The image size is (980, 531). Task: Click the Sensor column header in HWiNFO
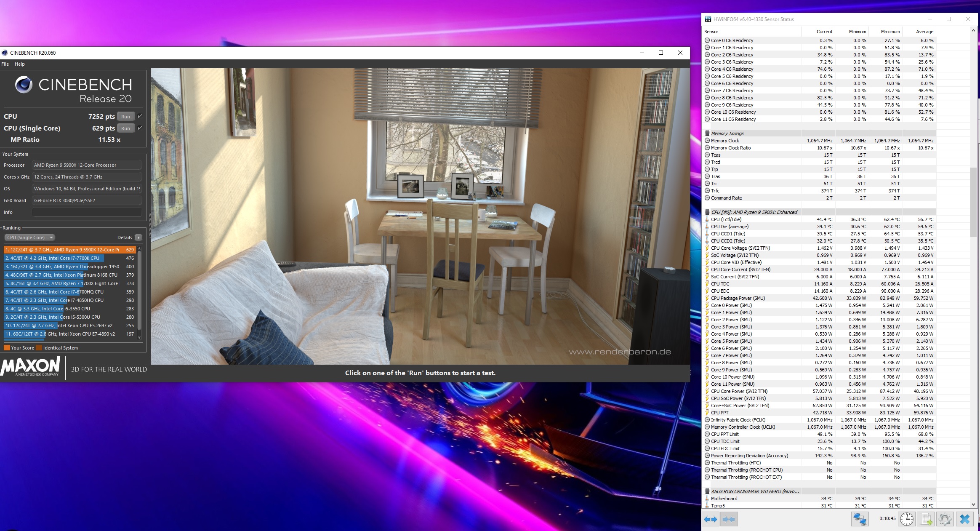tap(751, 32)
